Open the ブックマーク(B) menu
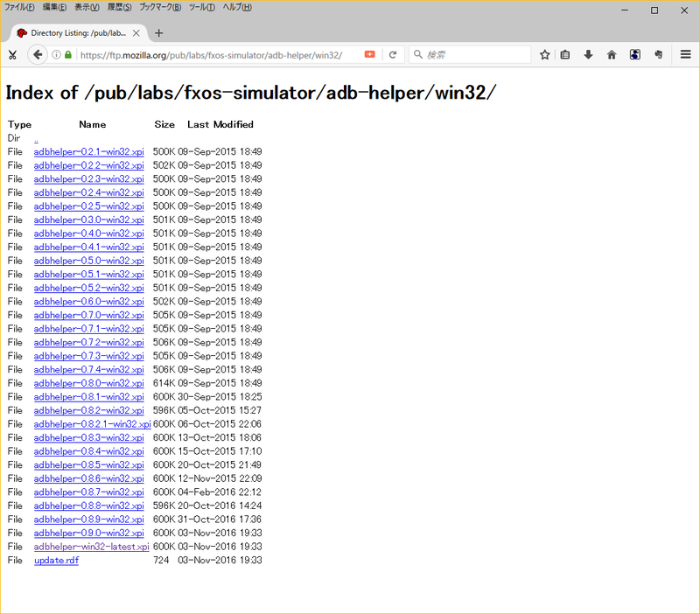 [160, 7]
